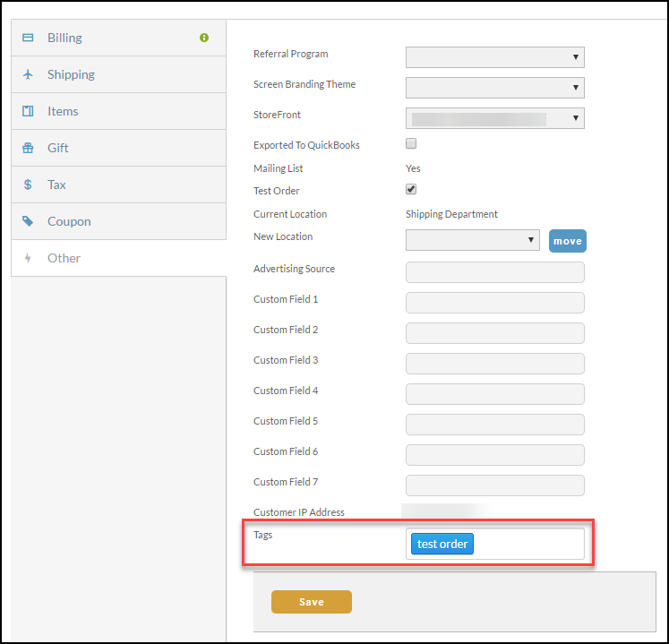Click the Billing credit card icon

[x=28, y=38]
